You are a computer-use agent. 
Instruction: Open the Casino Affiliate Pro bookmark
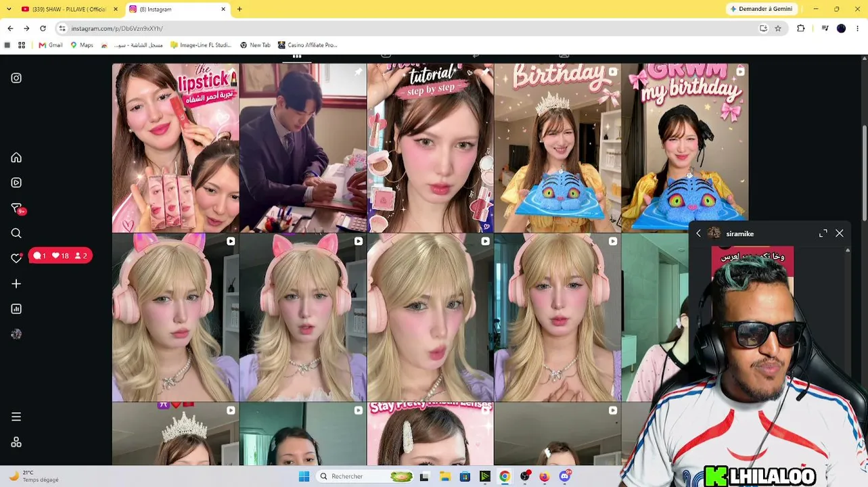[x=308, y=45]
